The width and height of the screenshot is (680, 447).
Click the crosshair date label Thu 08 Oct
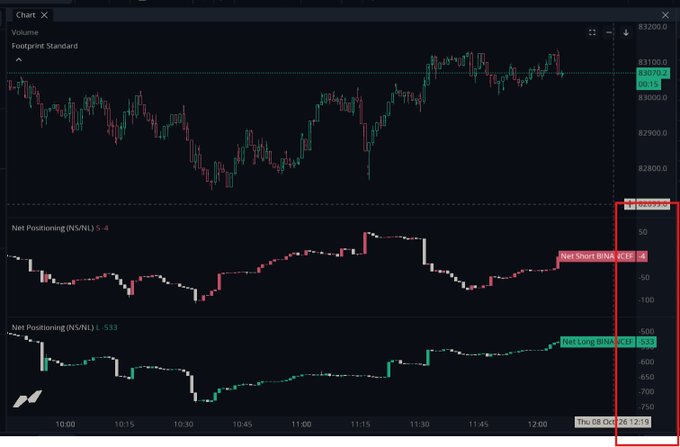pyautogui.click(x=613, y=422)
